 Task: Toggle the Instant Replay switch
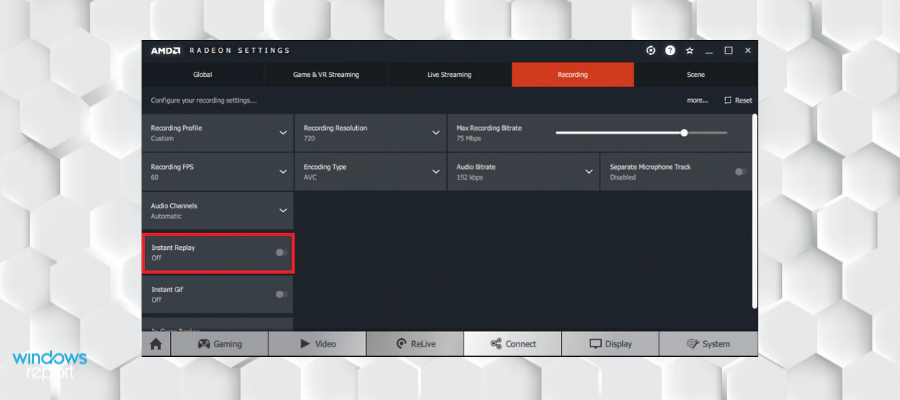click(x=281, y=253)
